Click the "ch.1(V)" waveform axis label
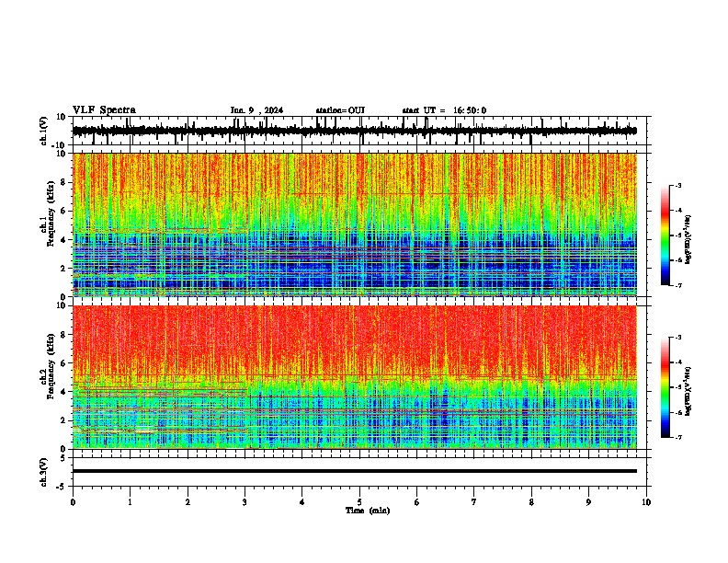The image size is (728, 563). pos(44,131)
